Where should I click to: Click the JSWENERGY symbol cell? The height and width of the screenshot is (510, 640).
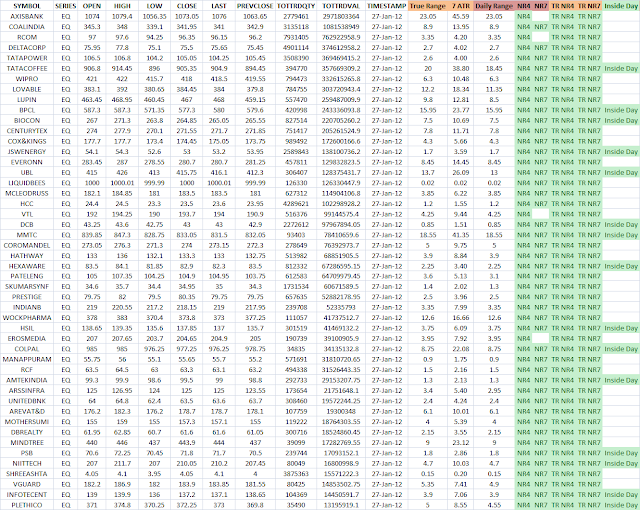(x=27, y=152)
